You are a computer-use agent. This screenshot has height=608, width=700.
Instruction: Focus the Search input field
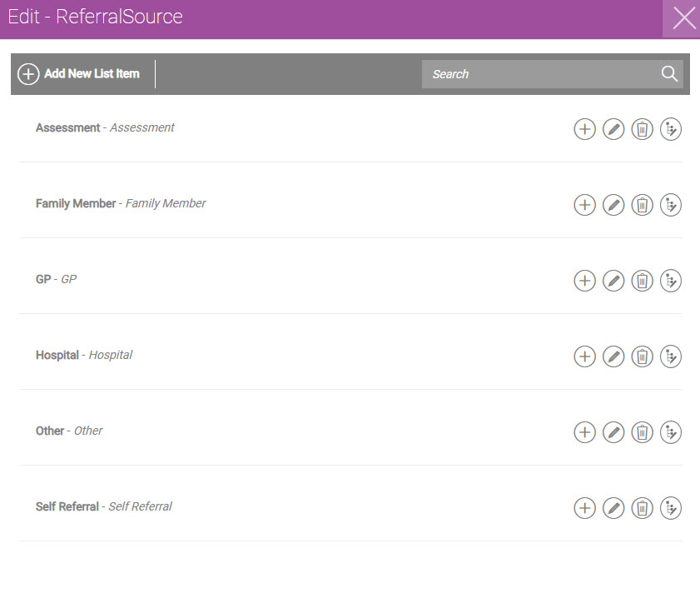click(552, 74)
